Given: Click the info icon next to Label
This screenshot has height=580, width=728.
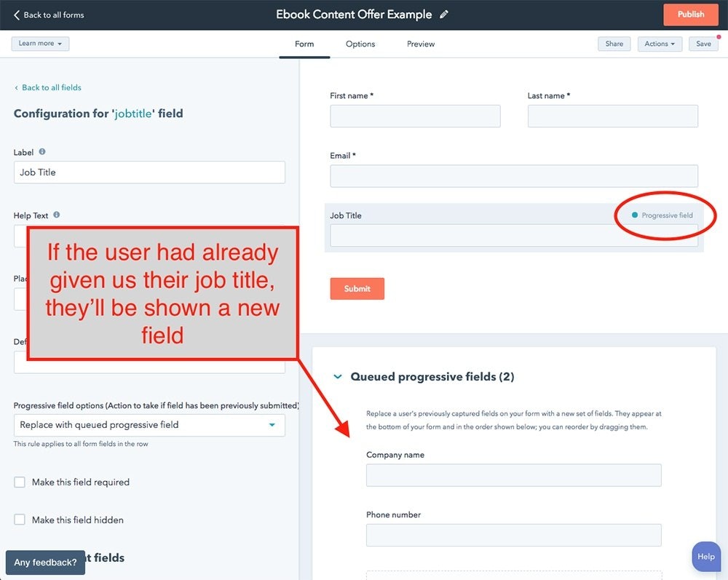Looking at the screenshot, I should coord(42,152).
